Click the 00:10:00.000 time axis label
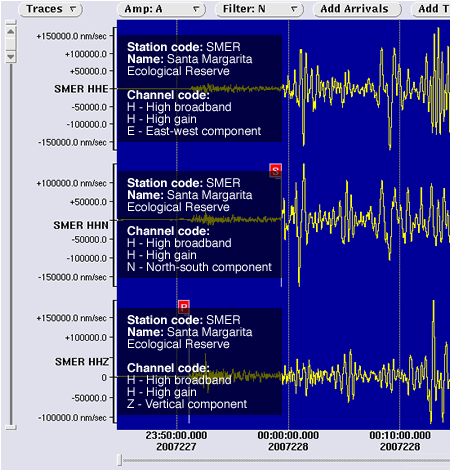 (x=400, y=441)
